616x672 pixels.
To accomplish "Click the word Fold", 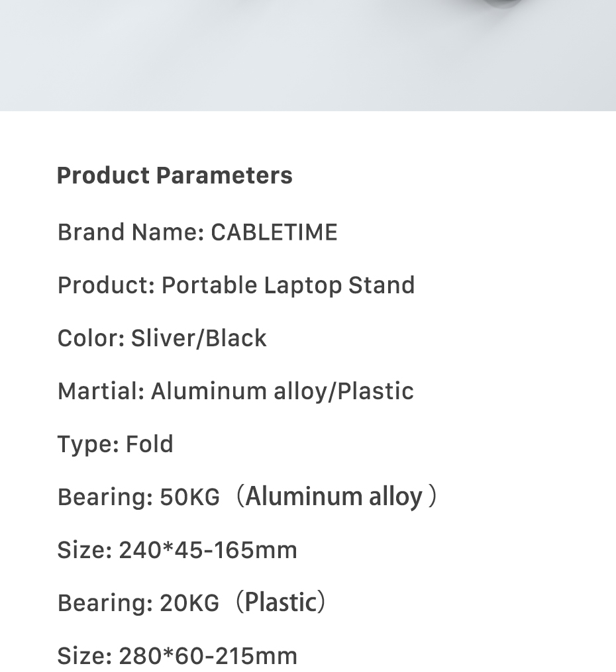I will pos(150,444).
